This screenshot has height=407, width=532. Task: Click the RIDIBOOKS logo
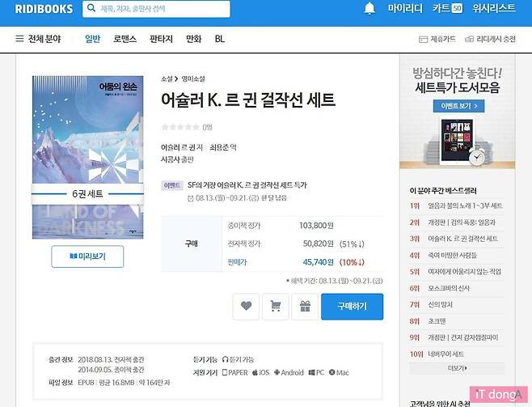44,9
